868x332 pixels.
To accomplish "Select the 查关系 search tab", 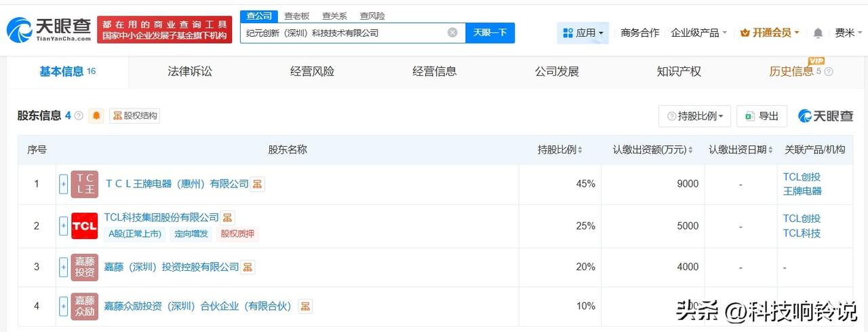I will click(x=334, y=16).
